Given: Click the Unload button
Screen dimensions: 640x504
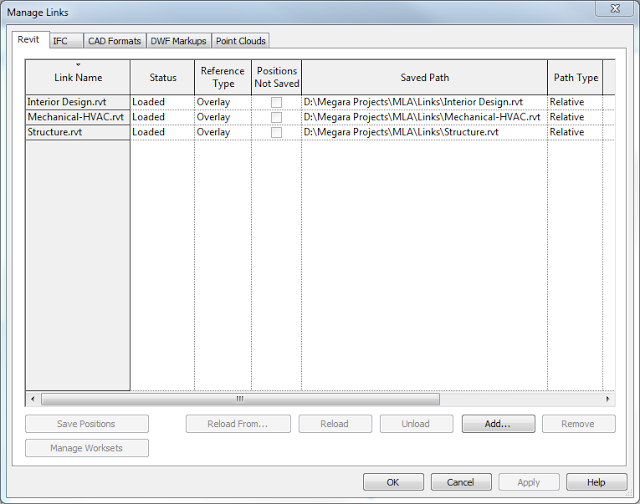Looking at the screenshot, I should [416, 424].
